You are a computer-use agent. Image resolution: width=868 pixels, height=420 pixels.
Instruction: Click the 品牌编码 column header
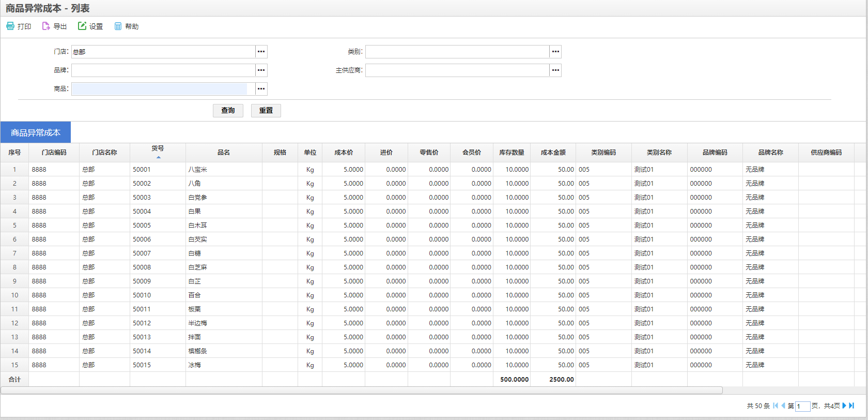click(715, 153)
